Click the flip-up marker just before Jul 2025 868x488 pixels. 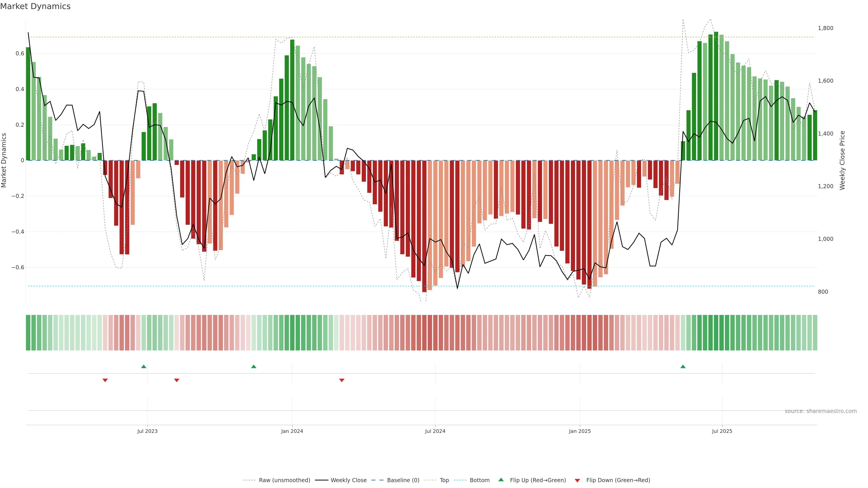point(683,366)
